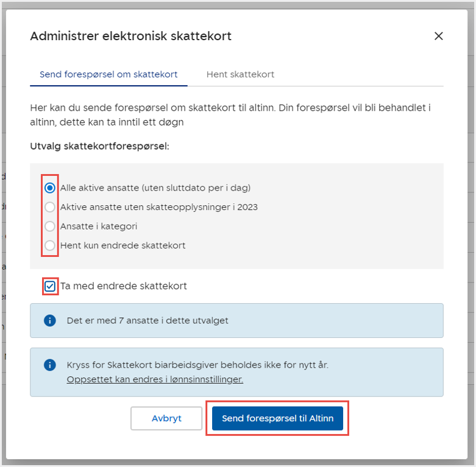Click Send forespørsel til Altinn button
This screenshot has width=476, height=467.
(277, 418)
